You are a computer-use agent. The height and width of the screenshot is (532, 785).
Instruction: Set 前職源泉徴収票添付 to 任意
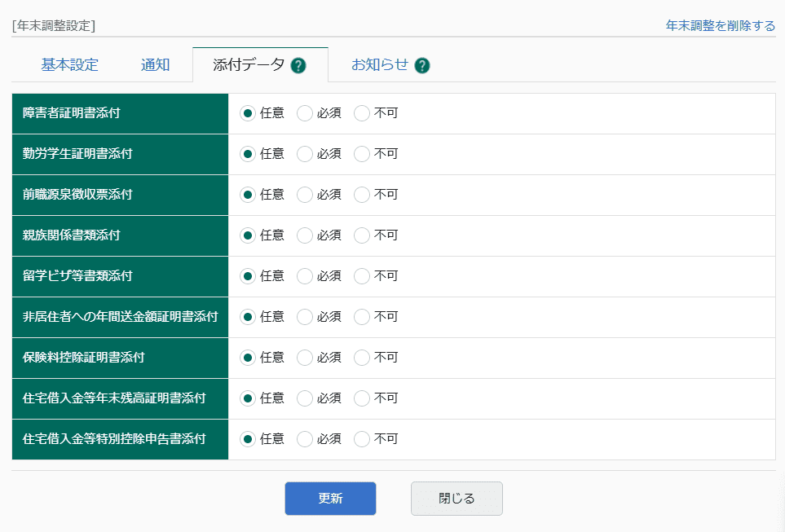[x=247, y=195]
